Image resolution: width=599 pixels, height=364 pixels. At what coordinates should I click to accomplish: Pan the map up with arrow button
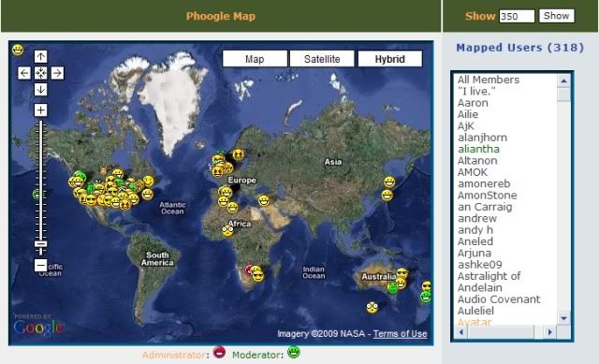point(41,57)
